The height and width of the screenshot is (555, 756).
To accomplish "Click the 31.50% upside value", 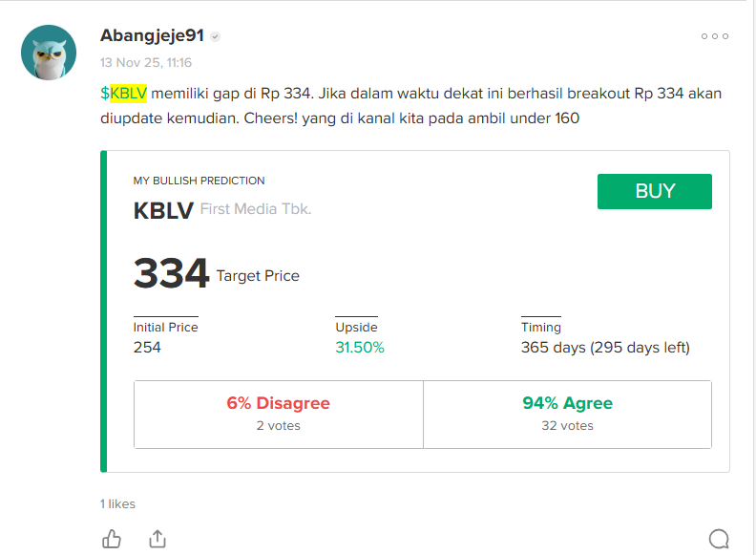I will [359, 348].
